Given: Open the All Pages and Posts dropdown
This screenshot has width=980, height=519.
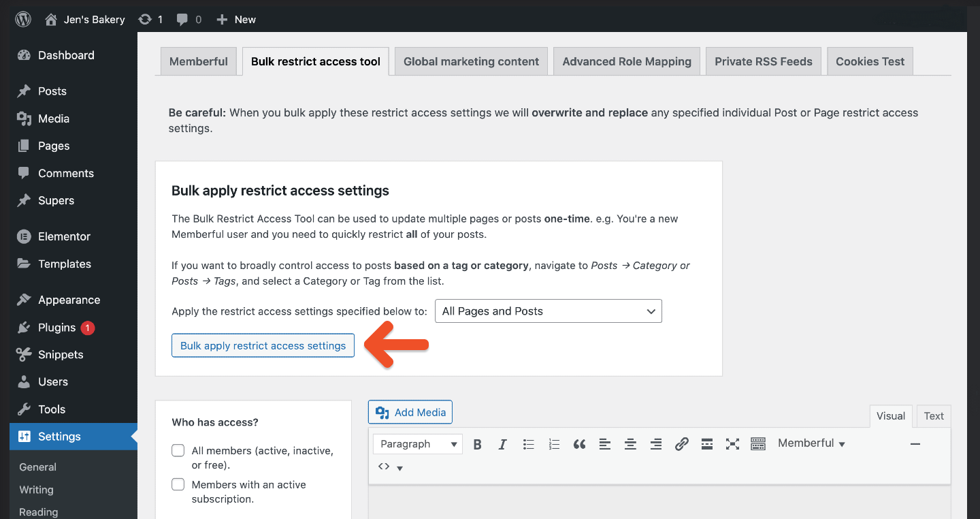Looking at the screenshot, I should point(548,311).
